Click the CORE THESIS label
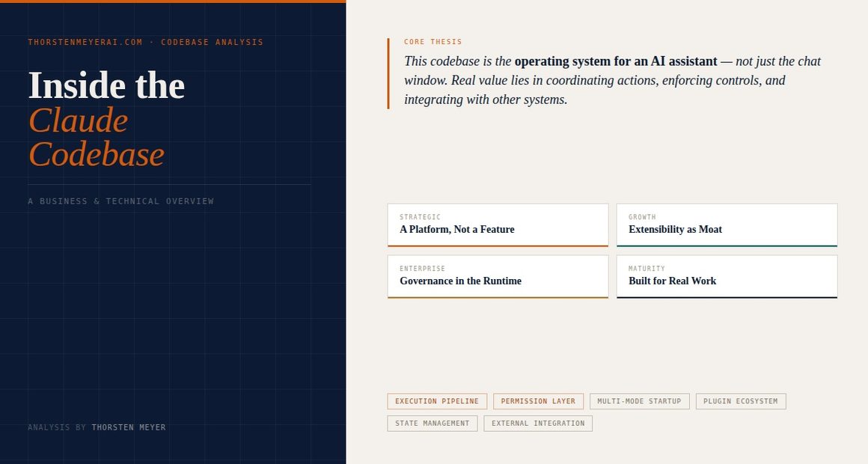 coord(433,42)
